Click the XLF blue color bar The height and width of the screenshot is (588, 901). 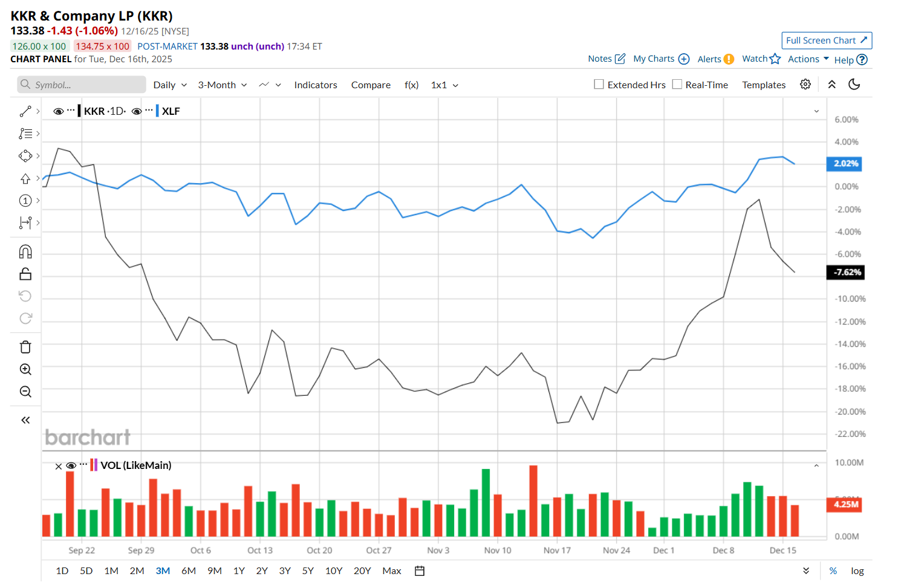pos(157,111)
